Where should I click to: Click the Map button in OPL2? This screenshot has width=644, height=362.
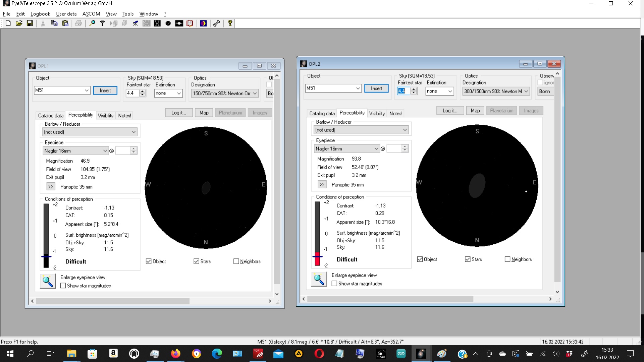coord(475,111)
